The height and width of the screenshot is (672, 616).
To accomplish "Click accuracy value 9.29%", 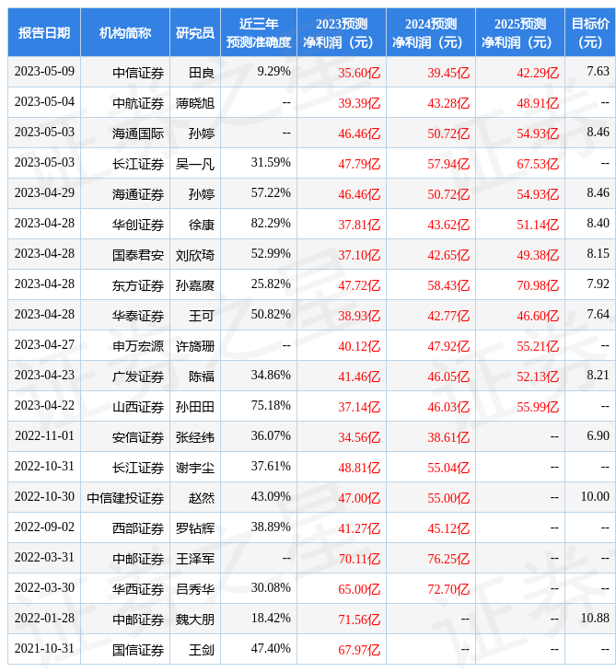I will [273, 72].
